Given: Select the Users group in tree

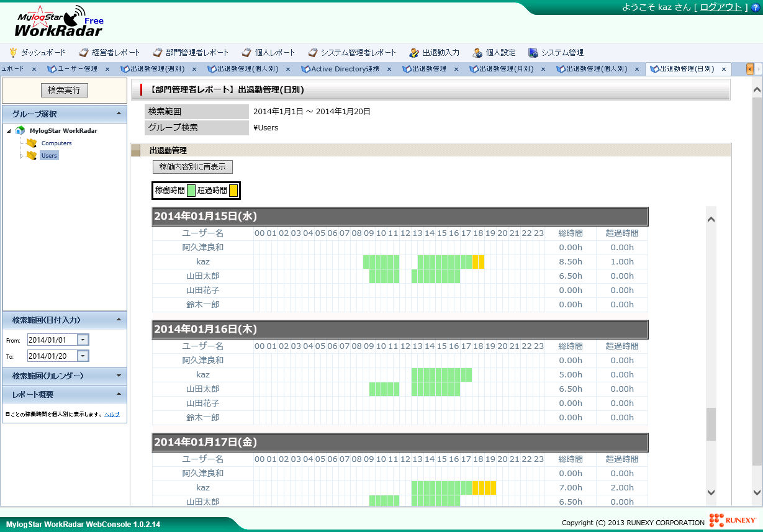Looking at the screenshot, I should click(x=49, y=155).
